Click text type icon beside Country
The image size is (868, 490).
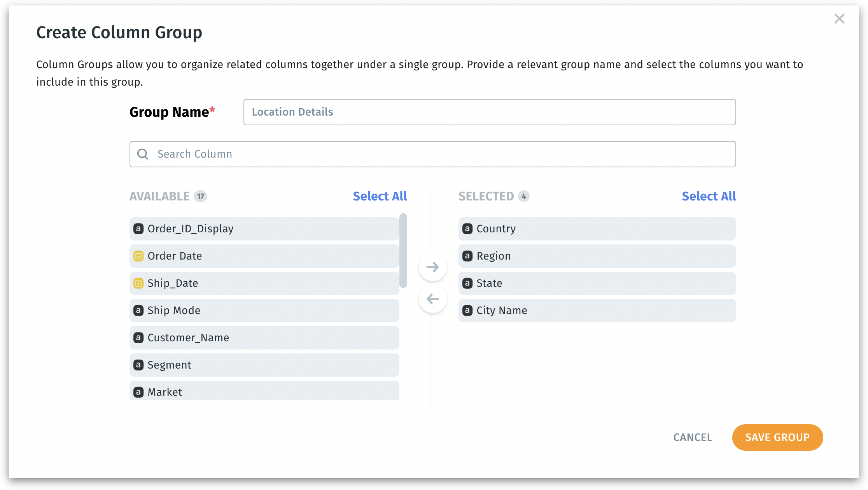[467, 229]
